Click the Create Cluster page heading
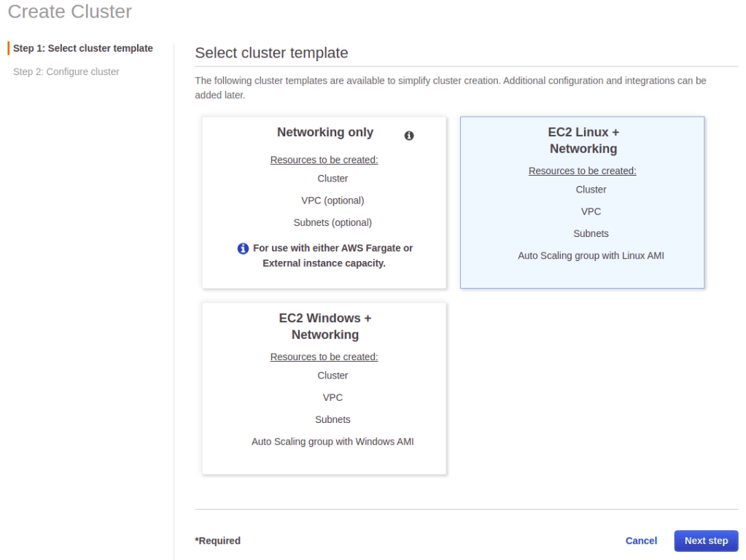This screenshot has width=746, height=560. [70, 12]
